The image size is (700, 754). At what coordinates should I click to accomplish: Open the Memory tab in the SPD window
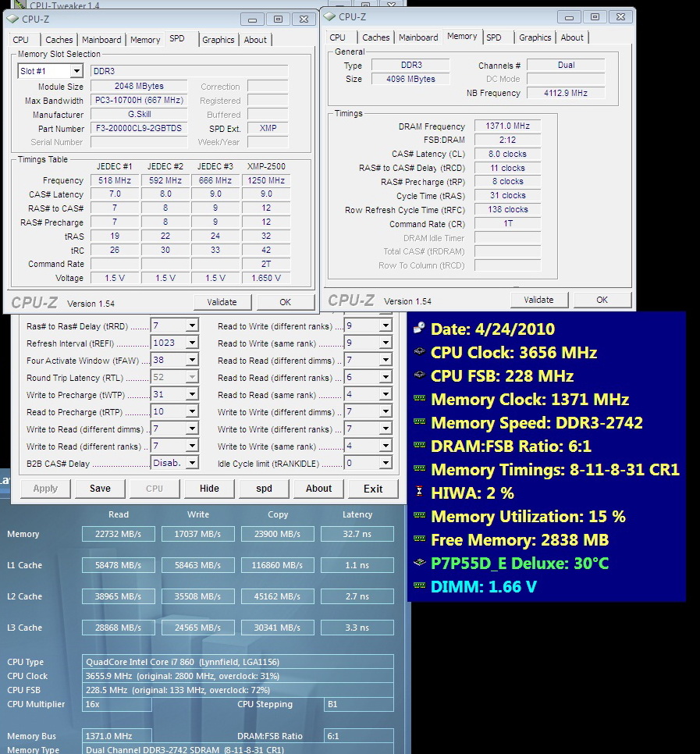145,40
